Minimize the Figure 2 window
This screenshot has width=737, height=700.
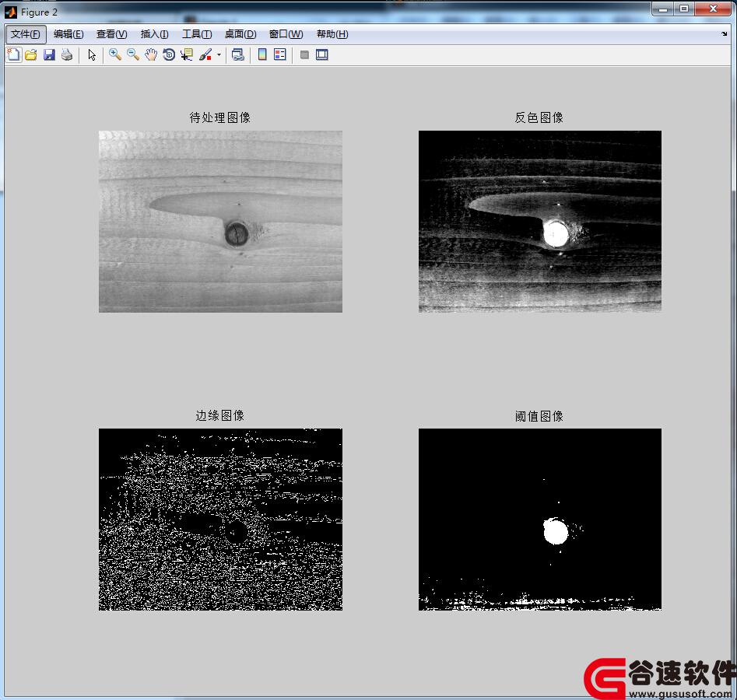pos(663,9)
